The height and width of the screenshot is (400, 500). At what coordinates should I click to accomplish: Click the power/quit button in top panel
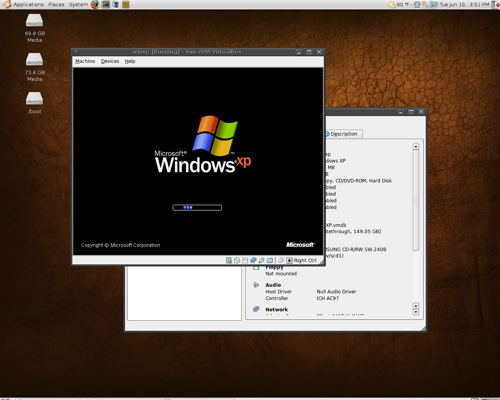(x=496, y=4)
